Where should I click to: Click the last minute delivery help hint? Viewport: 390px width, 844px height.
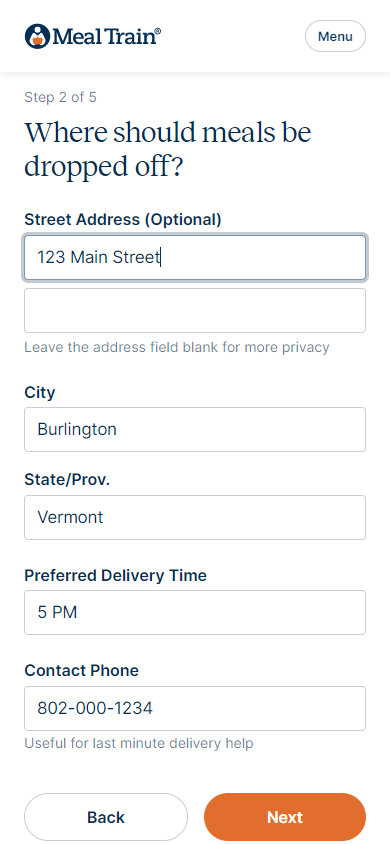[x=139, y=744]
